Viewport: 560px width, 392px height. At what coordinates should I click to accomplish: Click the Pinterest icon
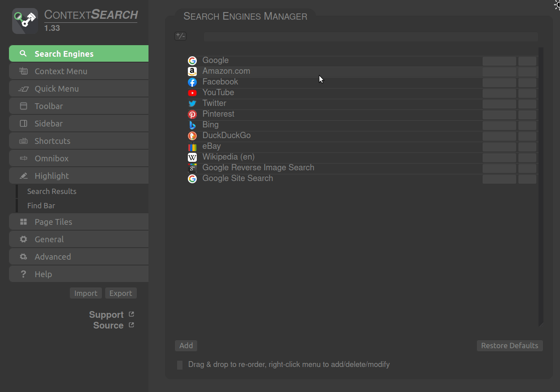(x=192, y=114)
